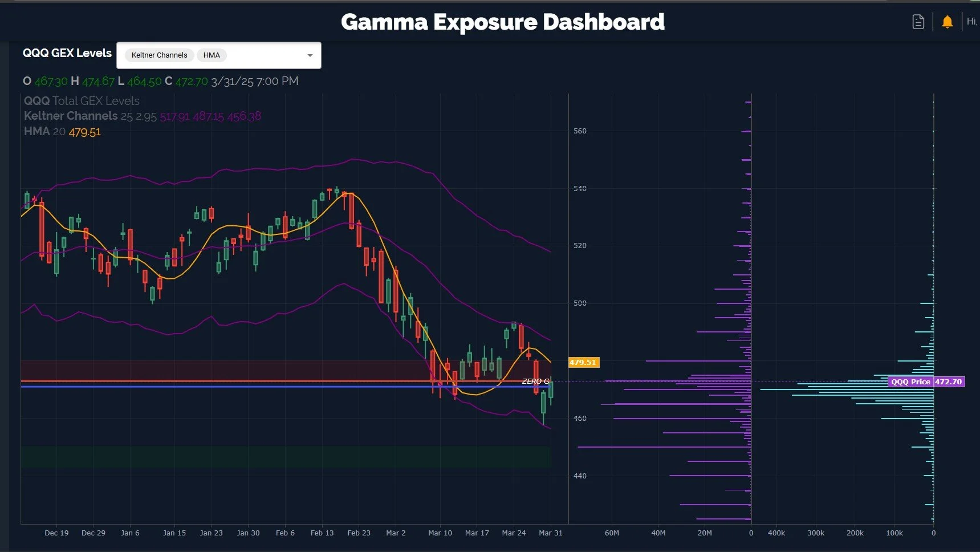
Task: Open the notifications bell
Action: pyautogui.click(x=948, y=22)
